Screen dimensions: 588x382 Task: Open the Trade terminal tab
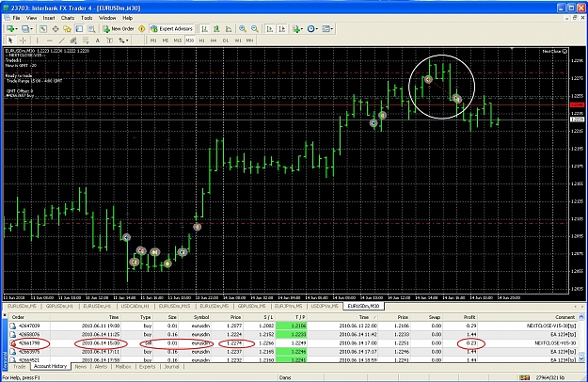point(19,367)
